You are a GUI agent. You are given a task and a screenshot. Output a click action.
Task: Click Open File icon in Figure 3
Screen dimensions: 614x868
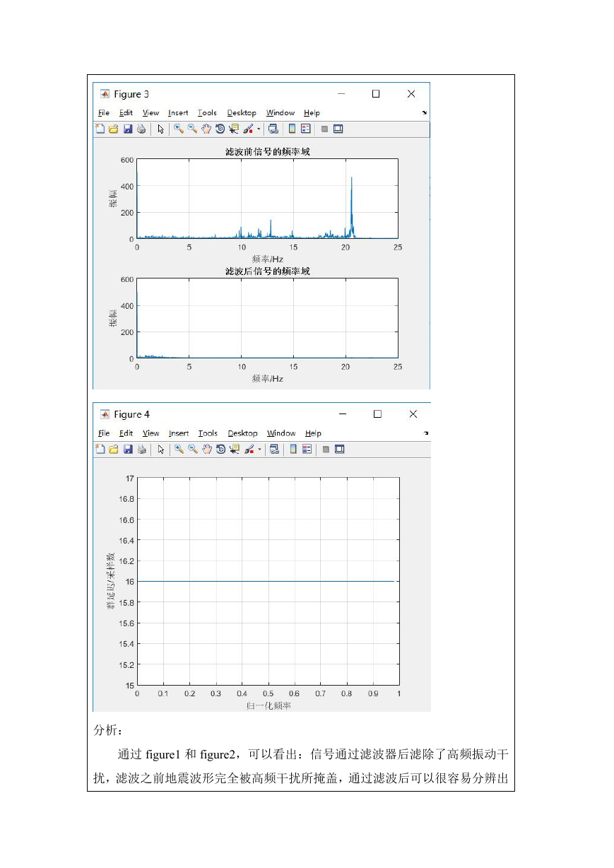coord(114,129)
